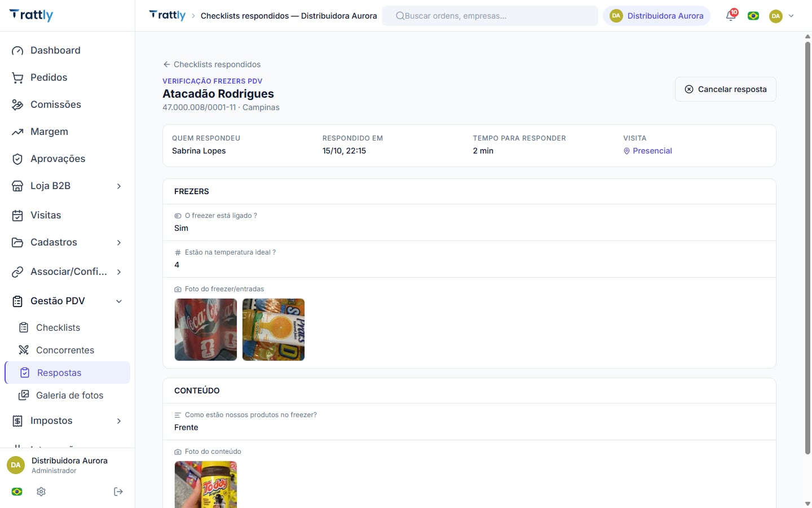Open the user account dropdown chevron

pos(791,16)
